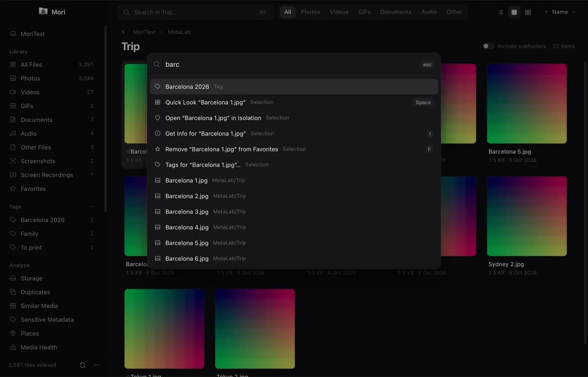Select the Audio filter tab
The height and width of the screenshot is (377, 588).
point(429,12)
